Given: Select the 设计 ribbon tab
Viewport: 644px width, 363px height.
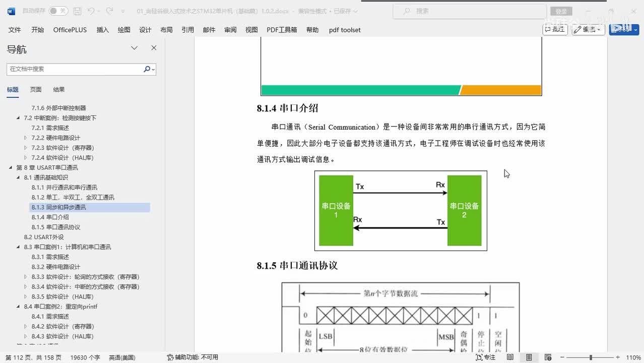Looking at the screenshot, I should click(x=145, y=30).
